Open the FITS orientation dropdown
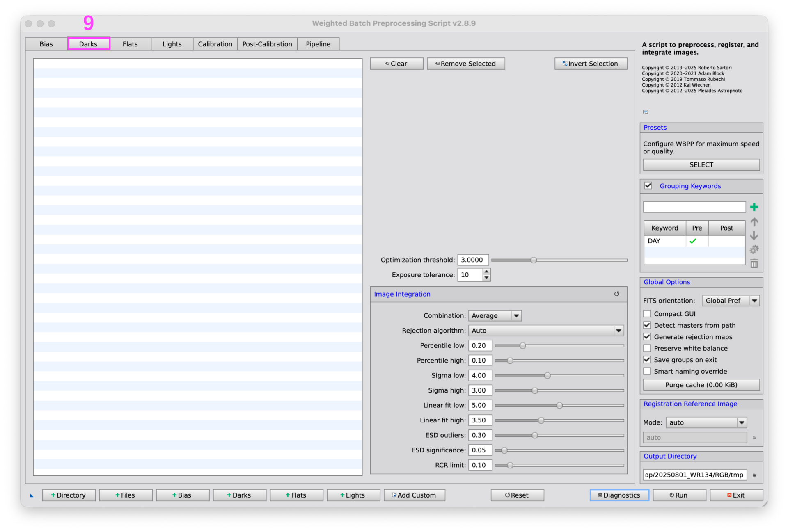Image resolution: width=788 pixels, height=532 pixels. 731,301
